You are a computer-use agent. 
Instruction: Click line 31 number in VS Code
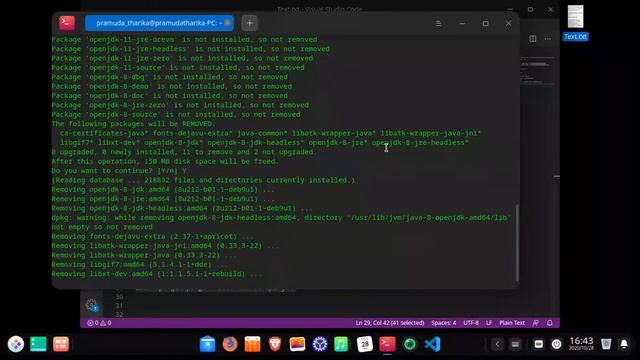tap(119, 306)
